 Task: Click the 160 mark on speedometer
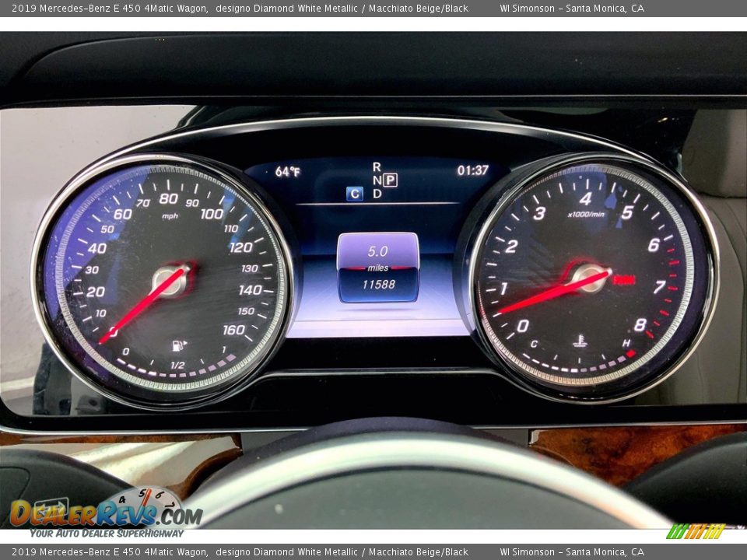point(233,330)
